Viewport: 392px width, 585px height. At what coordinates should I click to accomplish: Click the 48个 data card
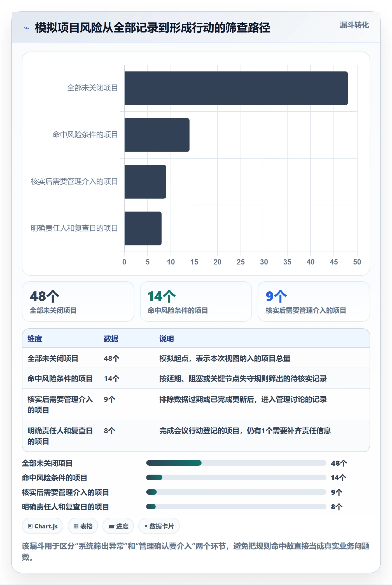click(x=78, y=301)
